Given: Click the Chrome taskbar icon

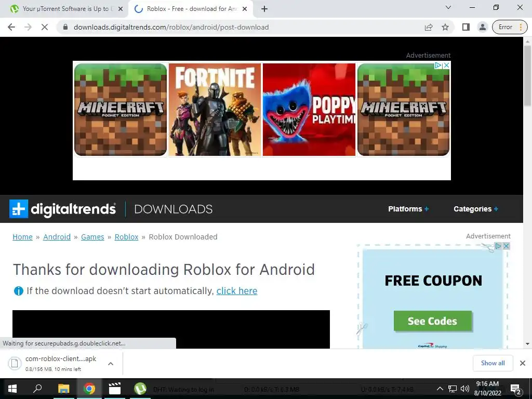Looking at the screenshot, I should point(89,389).
